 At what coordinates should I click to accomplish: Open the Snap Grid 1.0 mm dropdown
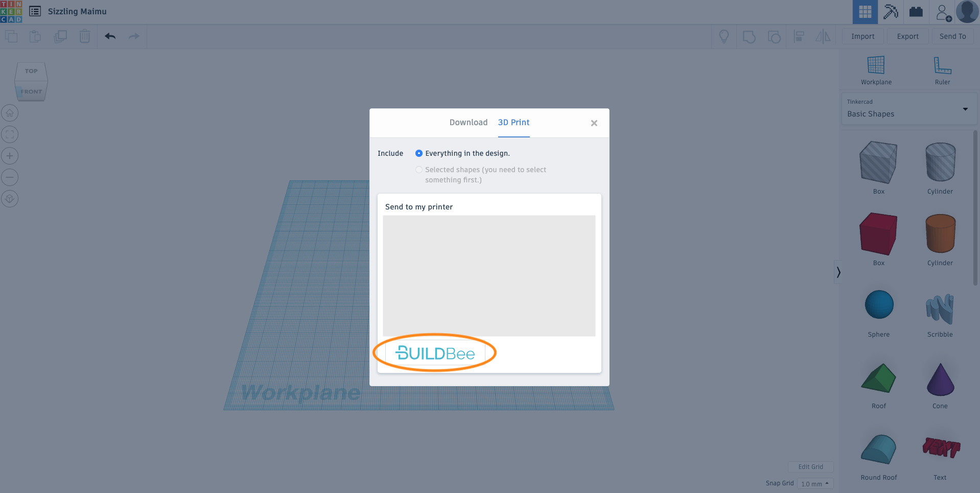(815, 483)
